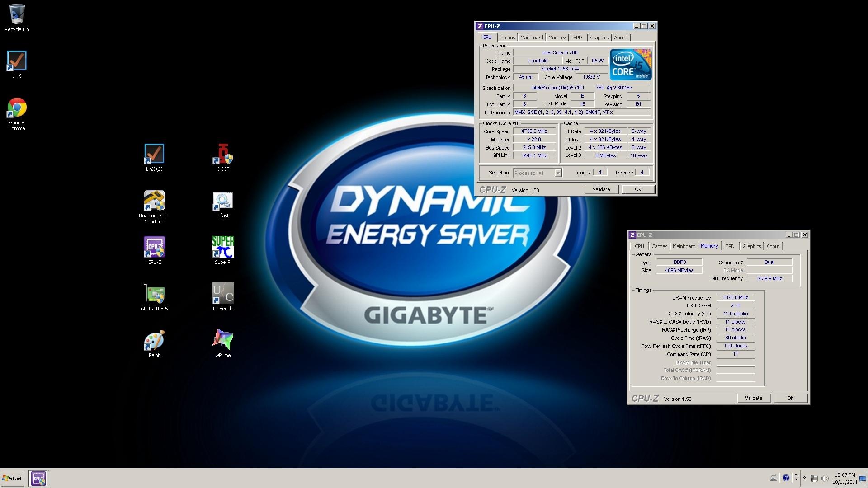Switch to SPD tab in top CPU-Z window
Viewport: 868px width, 488px height.
578,38
